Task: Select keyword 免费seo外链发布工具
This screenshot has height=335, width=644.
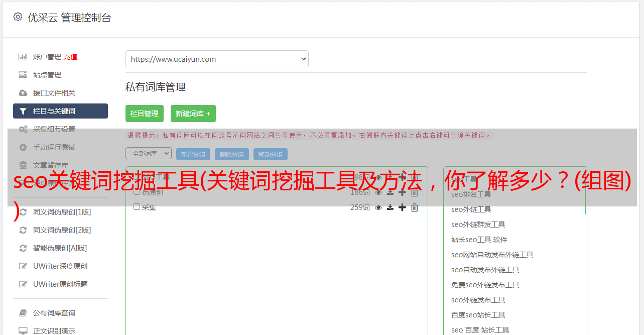Action: tap(485, 285)
